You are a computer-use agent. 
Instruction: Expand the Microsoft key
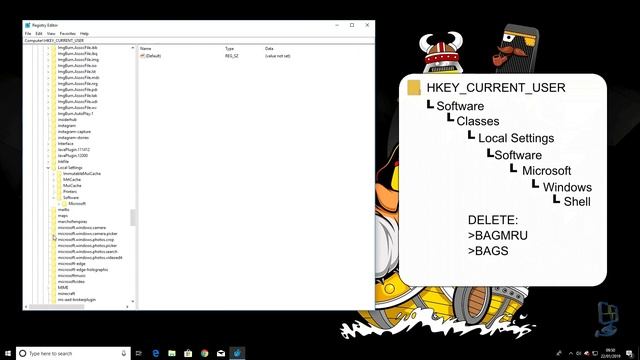59,204
